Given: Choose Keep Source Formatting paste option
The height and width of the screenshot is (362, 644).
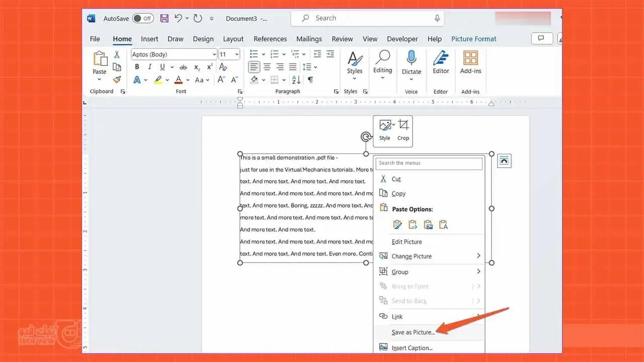Looking at the screenshot, I should point(397,224).
